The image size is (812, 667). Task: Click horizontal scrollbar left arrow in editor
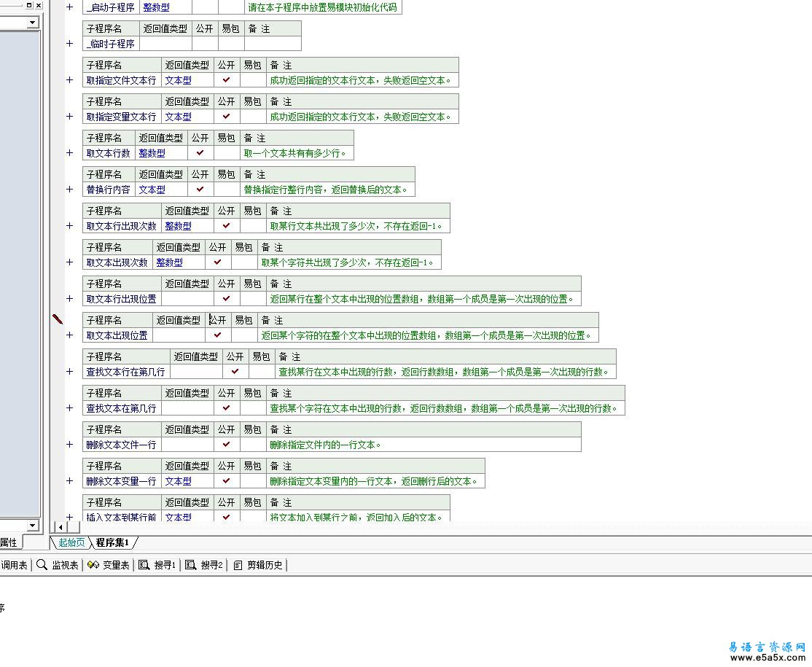tap(60, 527)
